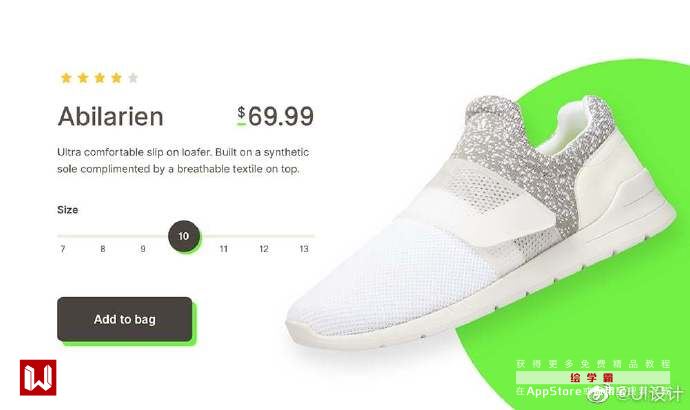Select size 9 on the slider
690x410 pixels.
143,249
